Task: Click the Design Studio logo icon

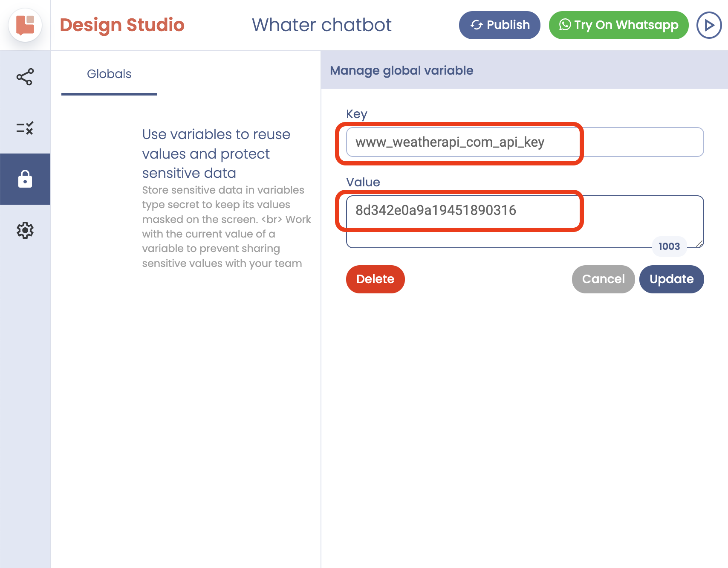Action: coord(25,25)
